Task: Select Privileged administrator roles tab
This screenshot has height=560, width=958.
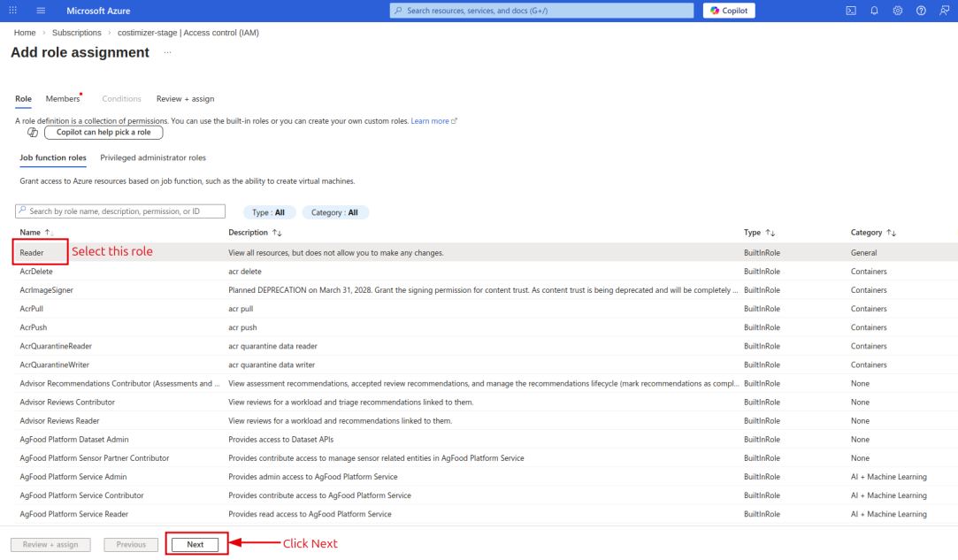Action: (x=153, y=157)
